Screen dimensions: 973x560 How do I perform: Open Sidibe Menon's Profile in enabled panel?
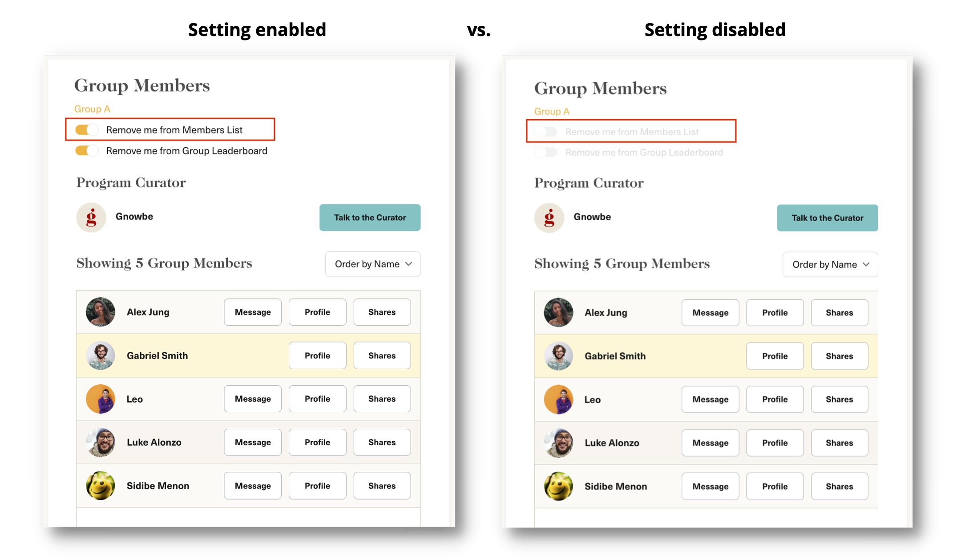pos(317,486)
